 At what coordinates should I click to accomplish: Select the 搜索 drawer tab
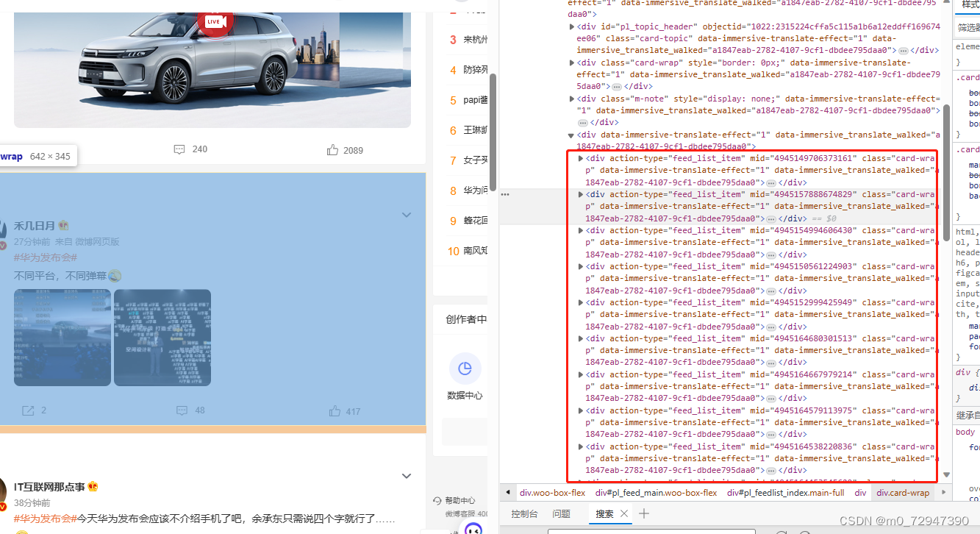[604, 513]
